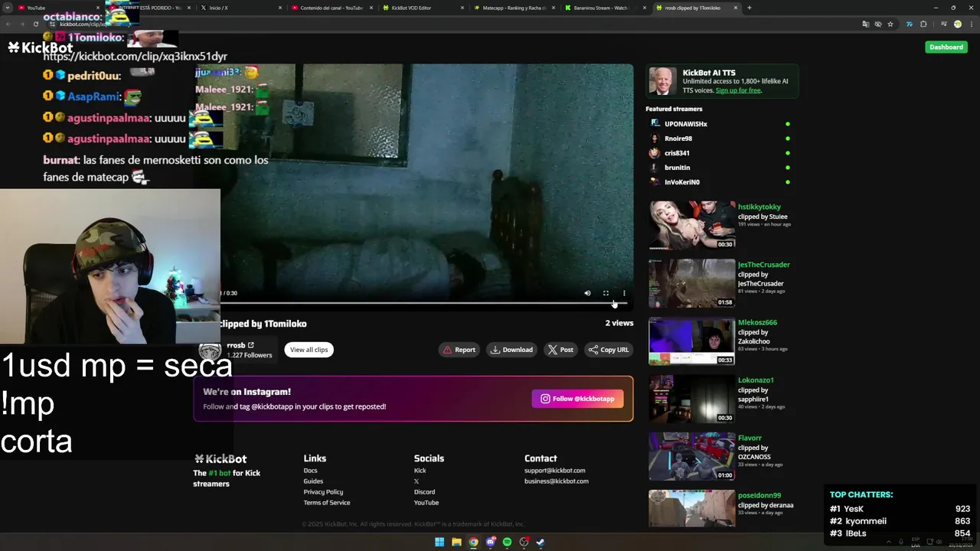Image resolution: width=980 pixels, height=551 pixels.
Task: Open the Kick socials link
Action: click(420, 471)
